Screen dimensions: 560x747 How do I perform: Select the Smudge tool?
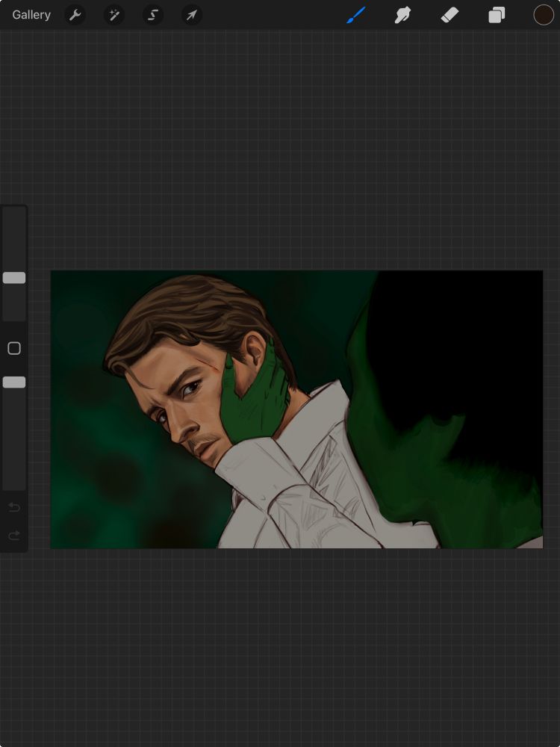point(402,15)
